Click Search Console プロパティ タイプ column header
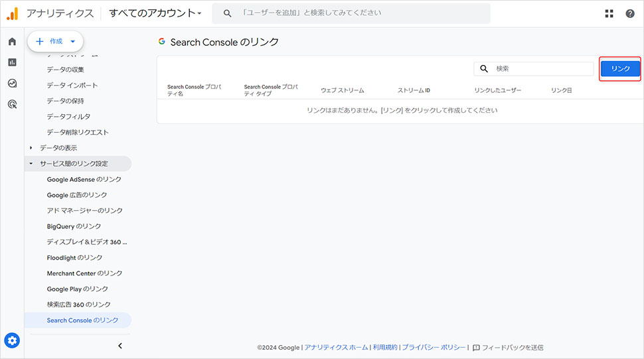Viewport: 644px width, 359px height. [x=271, y=90]
